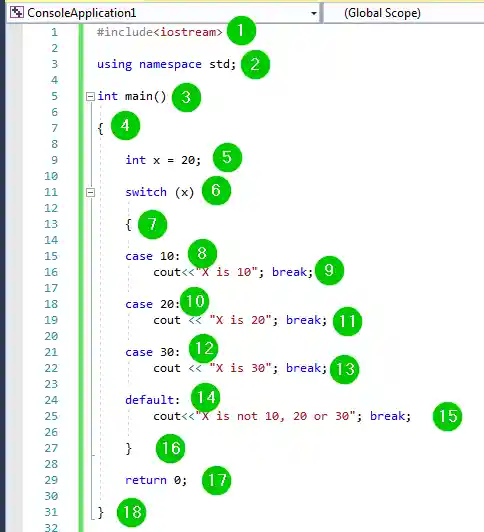Click line number 25 in the gutter

tap(51, 416)
